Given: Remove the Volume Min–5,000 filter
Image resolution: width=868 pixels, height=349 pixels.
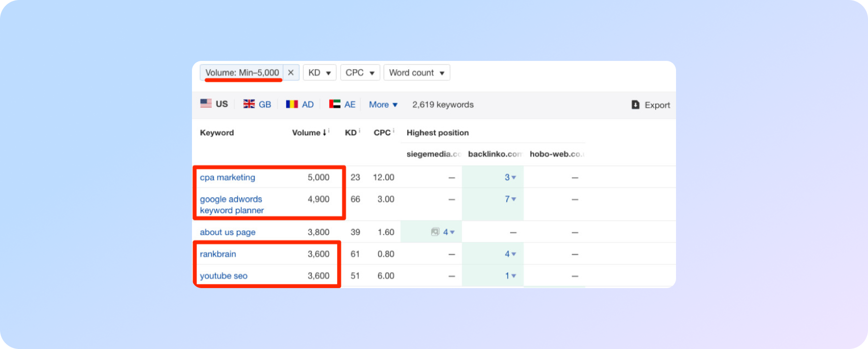Looking at the screenshot, I should coord(291,73).
